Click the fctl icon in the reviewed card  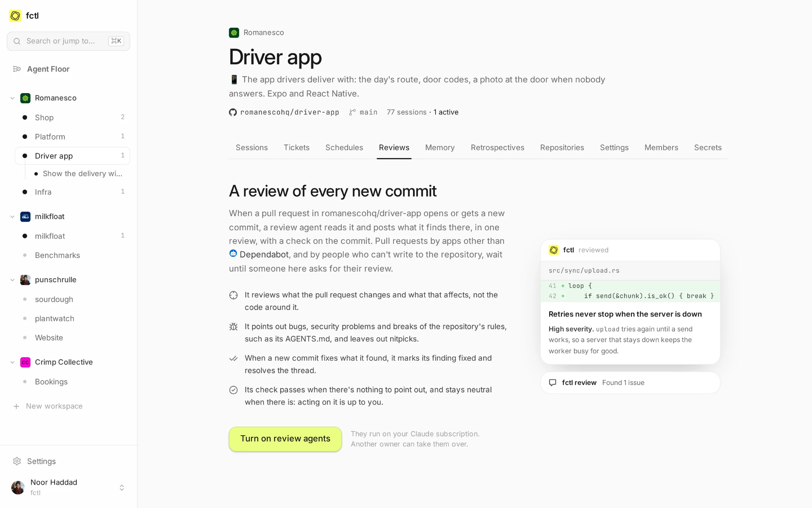click(553, 250)
